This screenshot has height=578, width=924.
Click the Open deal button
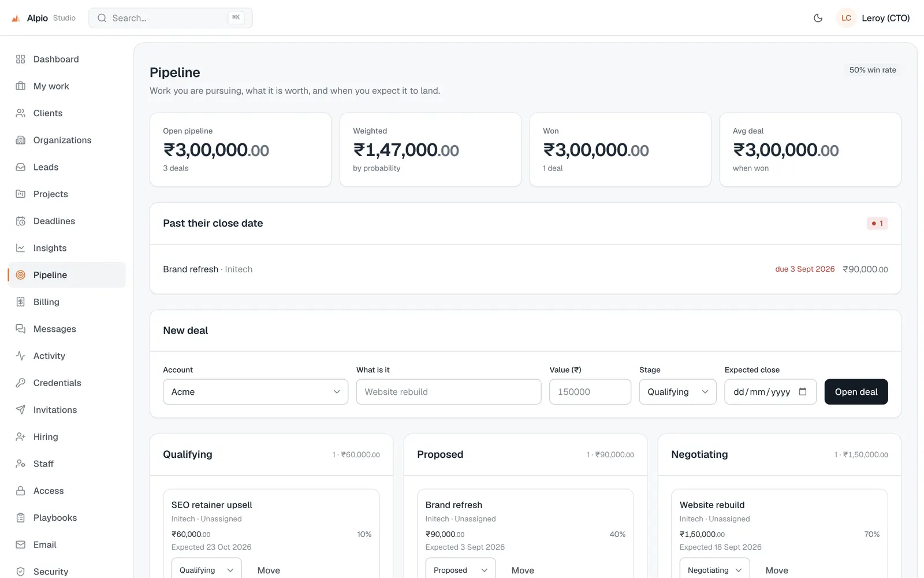pyautogui.click(x=856, y=392)
